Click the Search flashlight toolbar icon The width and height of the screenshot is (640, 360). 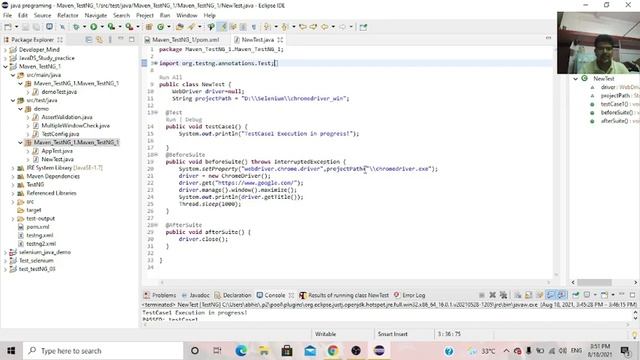[x=191, y=27]
